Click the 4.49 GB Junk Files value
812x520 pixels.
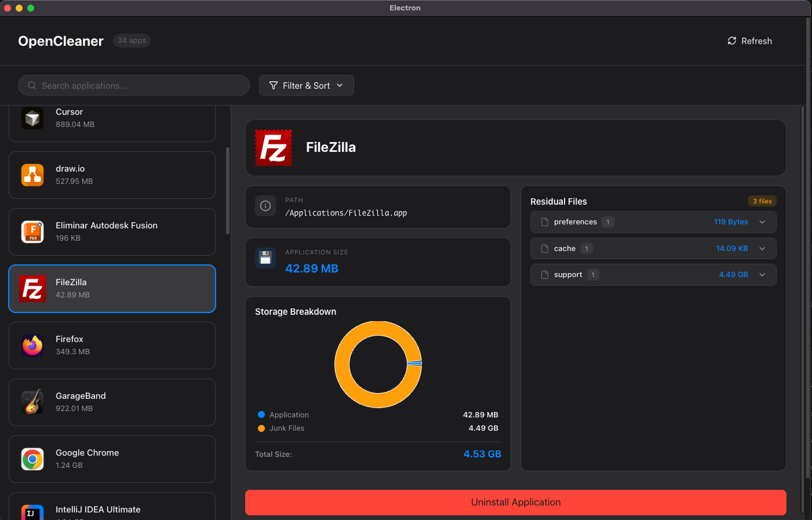click(483, 428)
